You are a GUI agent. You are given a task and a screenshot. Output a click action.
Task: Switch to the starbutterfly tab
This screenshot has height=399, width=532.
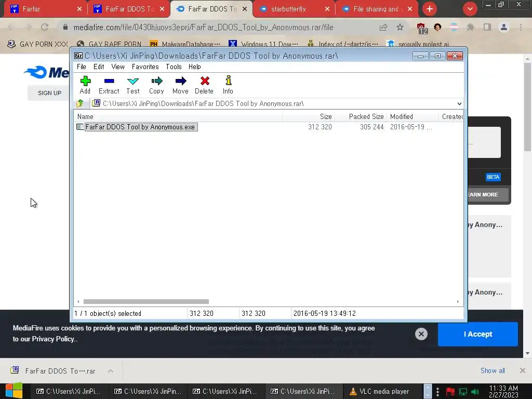[294, 9]
